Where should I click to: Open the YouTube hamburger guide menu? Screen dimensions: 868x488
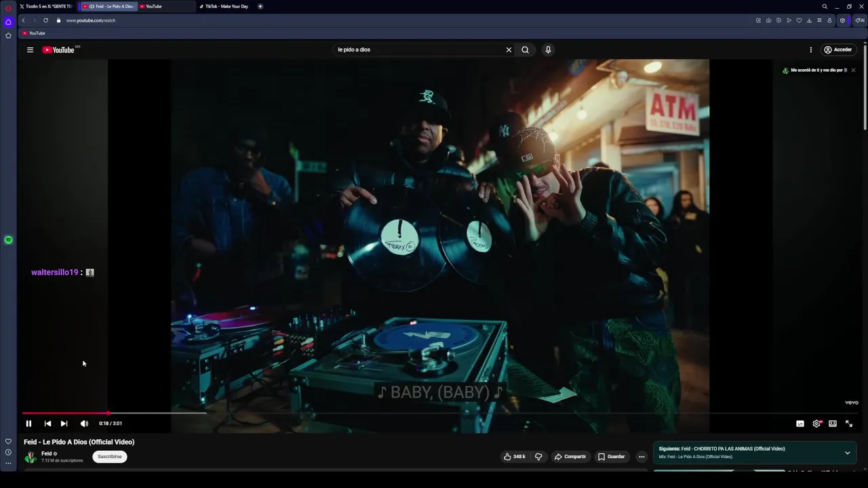click(30, 49)
